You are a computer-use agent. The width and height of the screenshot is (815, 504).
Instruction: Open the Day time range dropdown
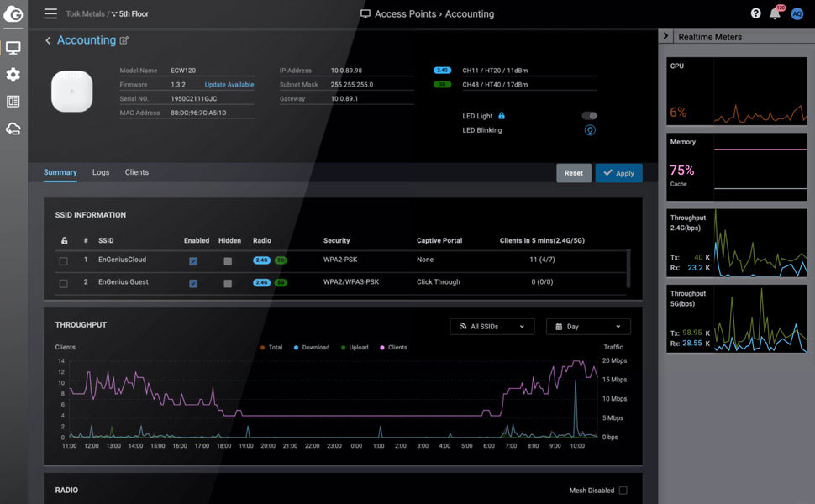[x=588, y=326]
